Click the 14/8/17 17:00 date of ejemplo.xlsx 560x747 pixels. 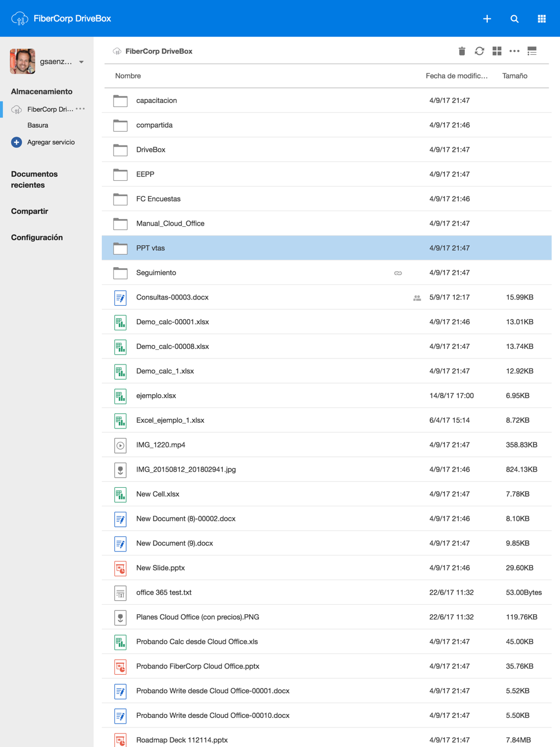[451, 396]
